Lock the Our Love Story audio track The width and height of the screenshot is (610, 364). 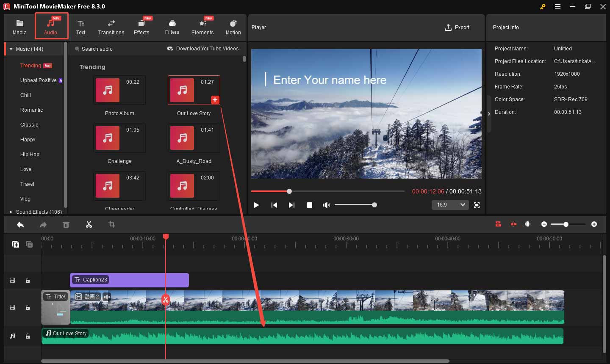pos(28,336)
